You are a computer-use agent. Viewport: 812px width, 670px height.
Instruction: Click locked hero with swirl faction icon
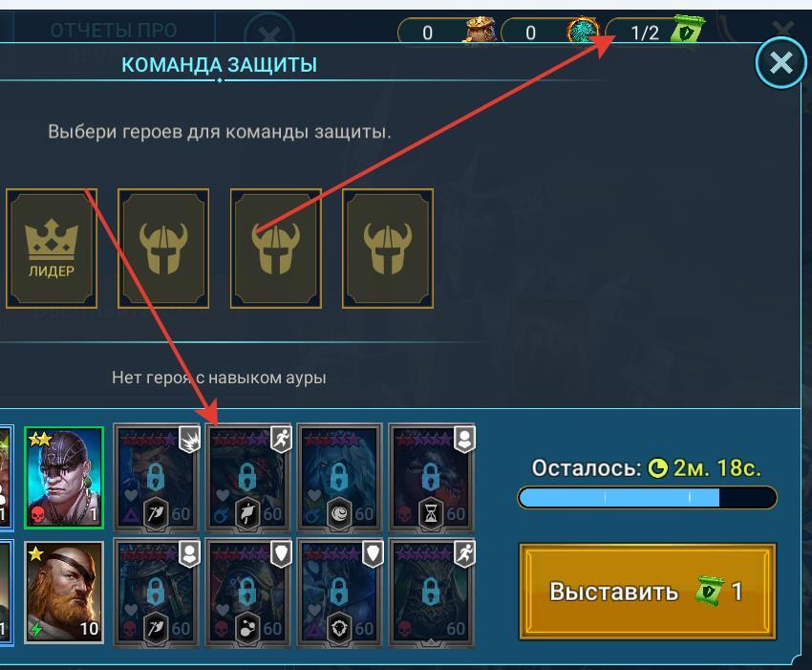tap(340, 477)
